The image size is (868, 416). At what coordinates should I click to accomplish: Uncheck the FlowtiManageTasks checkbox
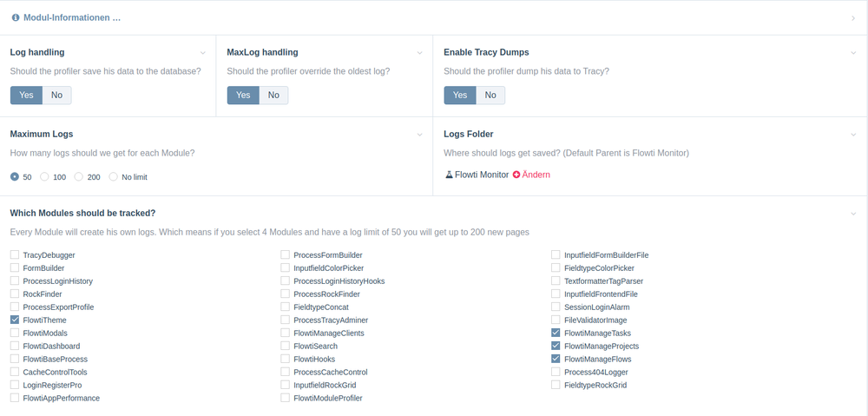pos(556,333)
